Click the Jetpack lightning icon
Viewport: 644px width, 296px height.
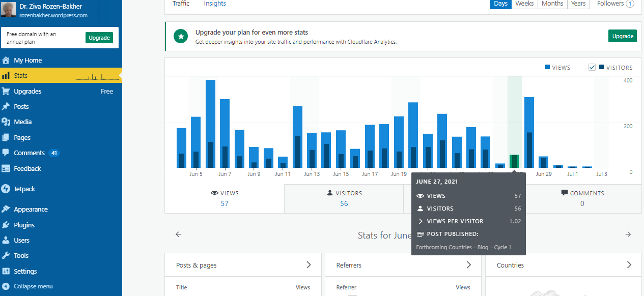pos(6,189)
